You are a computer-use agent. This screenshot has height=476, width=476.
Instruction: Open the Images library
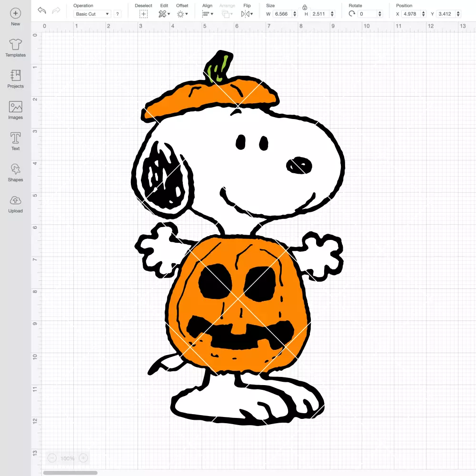pyautogui.click(x=16, y=110)
